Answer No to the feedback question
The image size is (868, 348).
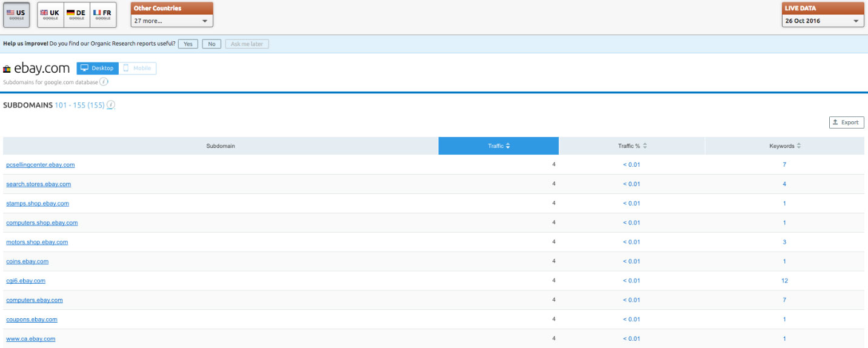click(x=212, y=44)
